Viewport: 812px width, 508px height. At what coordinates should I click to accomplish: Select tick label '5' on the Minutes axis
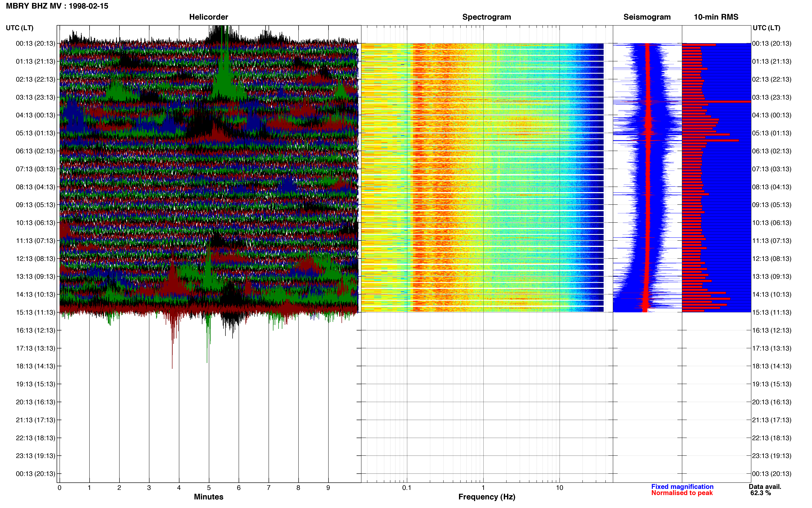tap(209, 487)
